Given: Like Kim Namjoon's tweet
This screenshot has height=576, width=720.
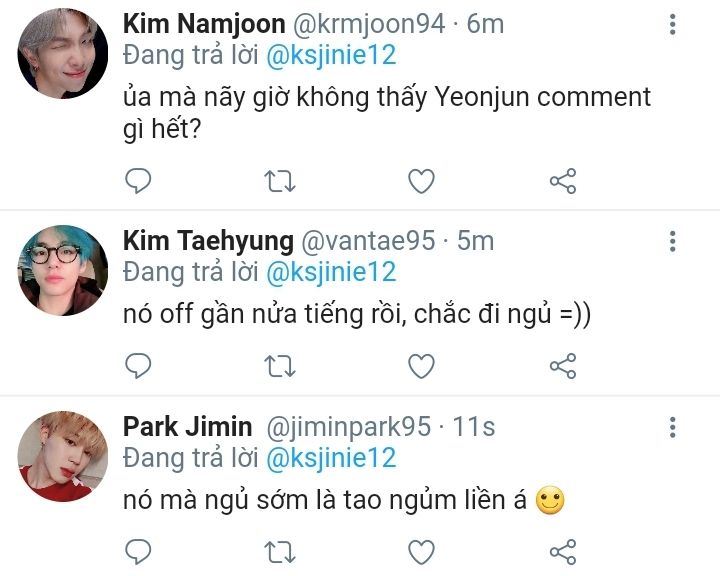Looking at the screenshot, I should click(x=422, y=181).
